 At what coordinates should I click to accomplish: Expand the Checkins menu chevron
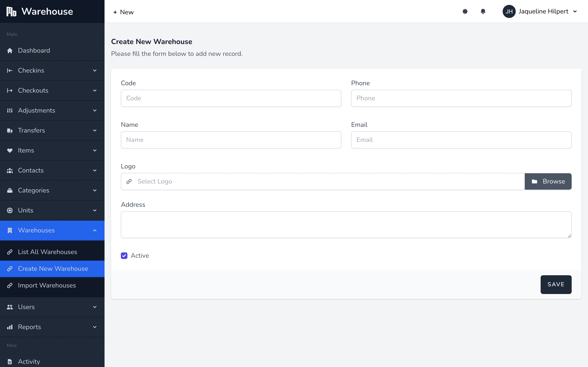95,71
